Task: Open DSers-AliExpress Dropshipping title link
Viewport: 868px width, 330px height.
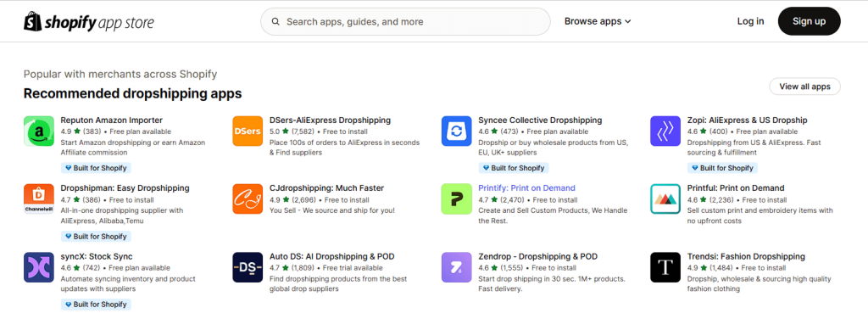Action: 330,120
